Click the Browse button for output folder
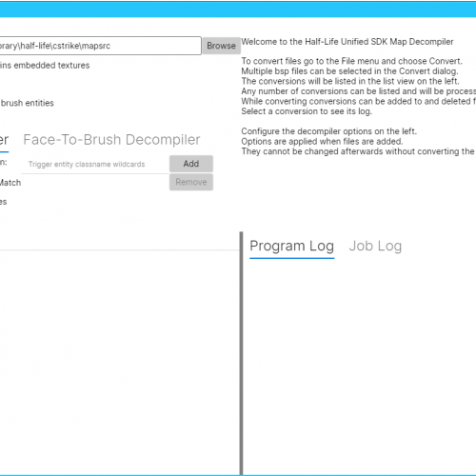The height and width of the screenshot is (476, 476). click(221, 46)
